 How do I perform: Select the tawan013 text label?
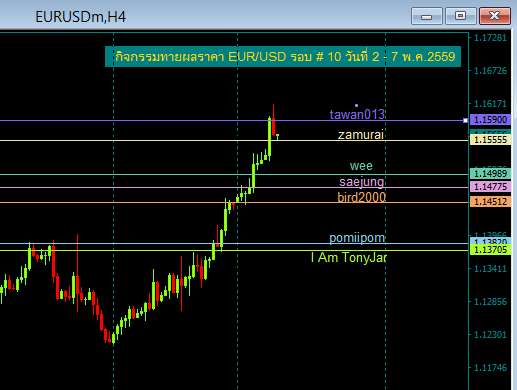[x=357, y=114]
